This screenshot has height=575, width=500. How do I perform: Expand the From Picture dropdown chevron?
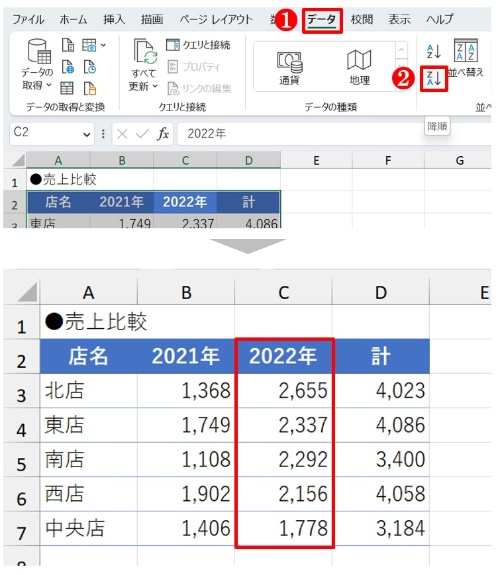pos(103,45)
